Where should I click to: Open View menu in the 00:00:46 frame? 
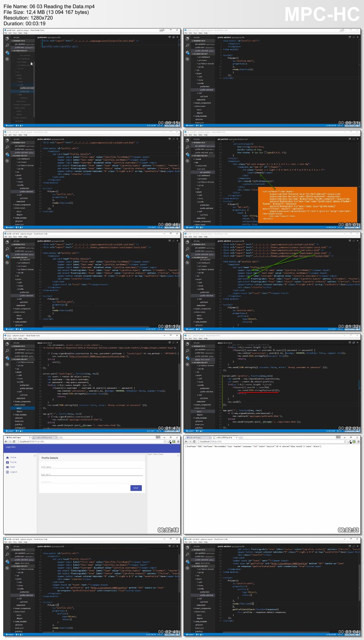pos(15,135)
